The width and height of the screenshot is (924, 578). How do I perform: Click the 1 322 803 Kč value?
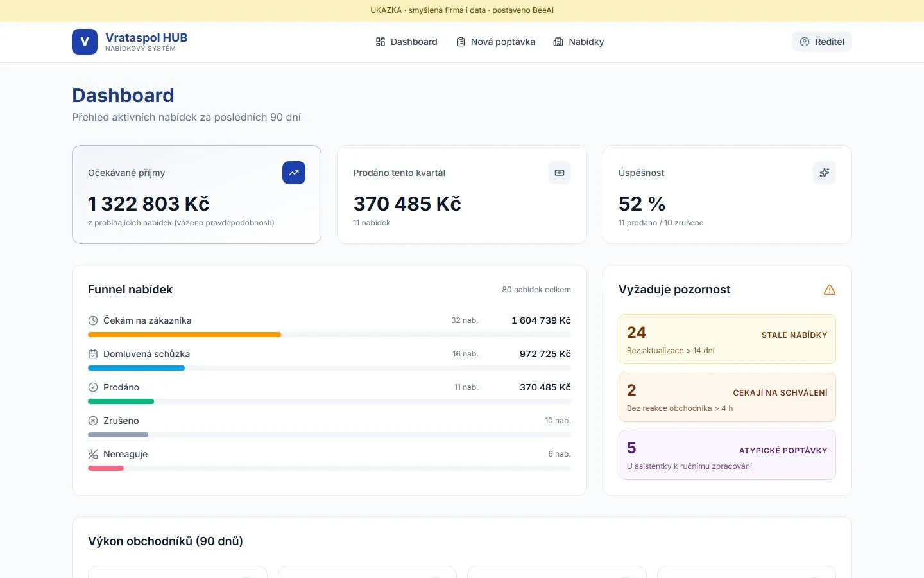click(x=149, y=204)
